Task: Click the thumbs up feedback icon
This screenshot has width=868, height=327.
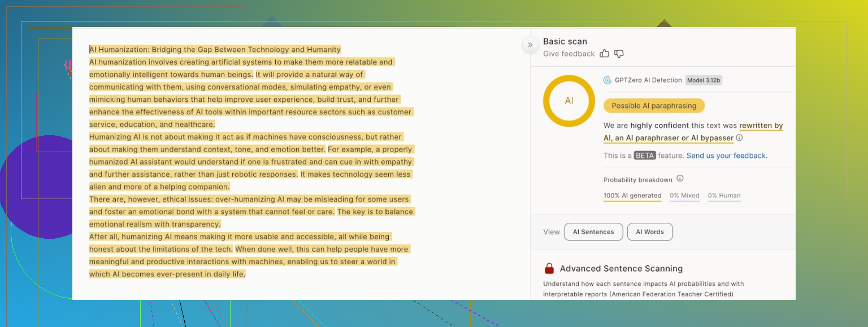Action: 604,54
